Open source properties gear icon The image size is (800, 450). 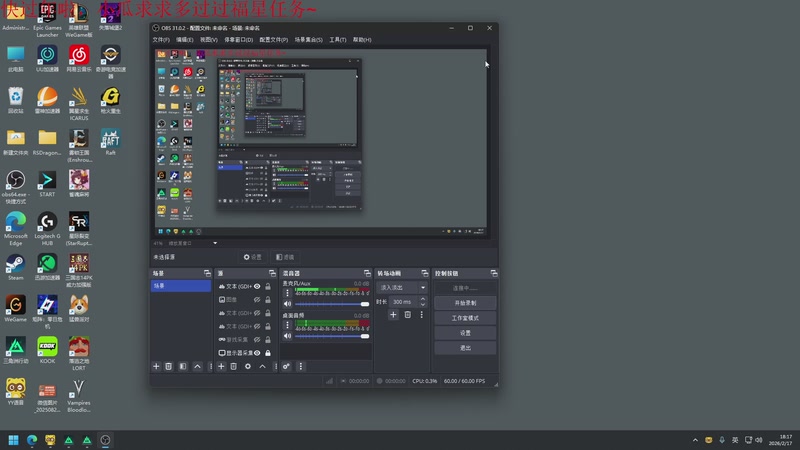tap(248, 366)
